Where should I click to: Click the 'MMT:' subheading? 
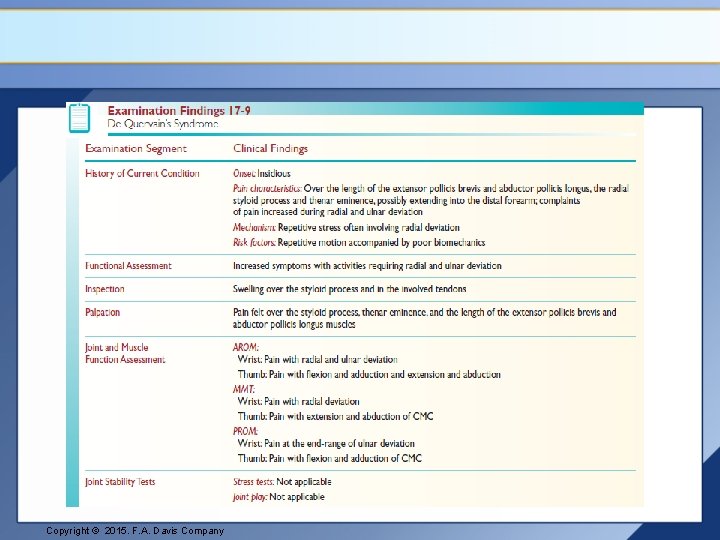point(244,390)
